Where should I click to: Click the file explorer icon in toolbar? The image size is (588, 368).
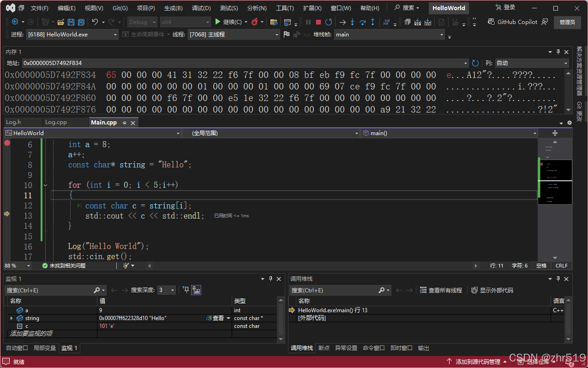(274, 22)
